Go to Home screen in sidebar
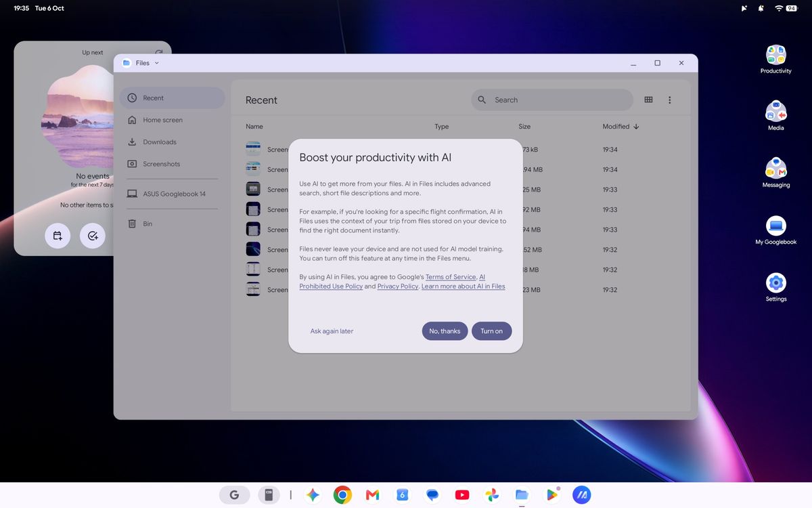 click(172, 120)
